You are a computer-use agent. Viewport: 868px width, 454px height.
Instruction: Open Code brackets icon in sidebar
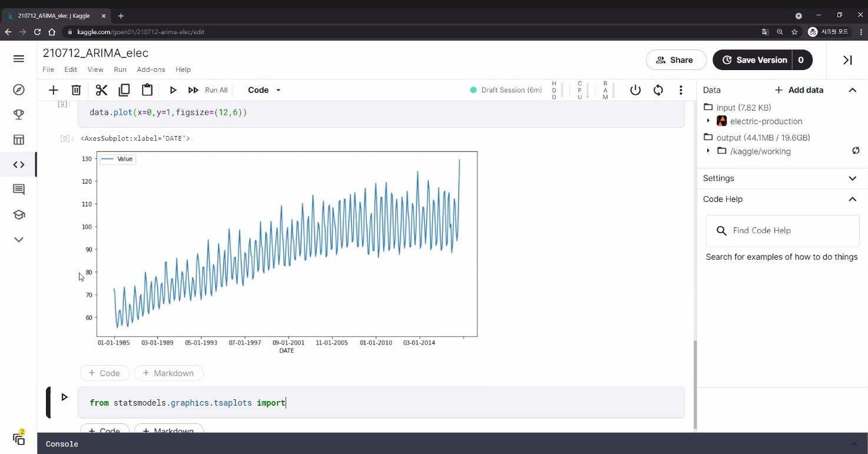point(19,165)
